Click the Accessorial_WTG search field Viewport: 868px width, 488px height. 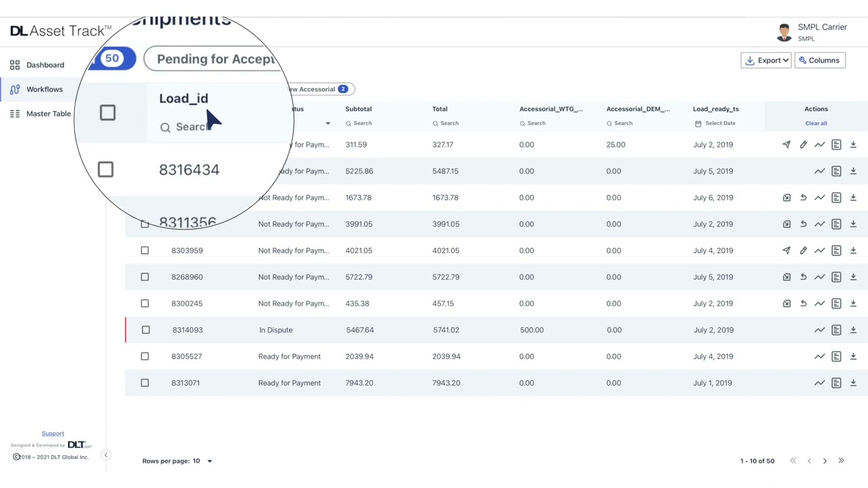pos(533,123)
